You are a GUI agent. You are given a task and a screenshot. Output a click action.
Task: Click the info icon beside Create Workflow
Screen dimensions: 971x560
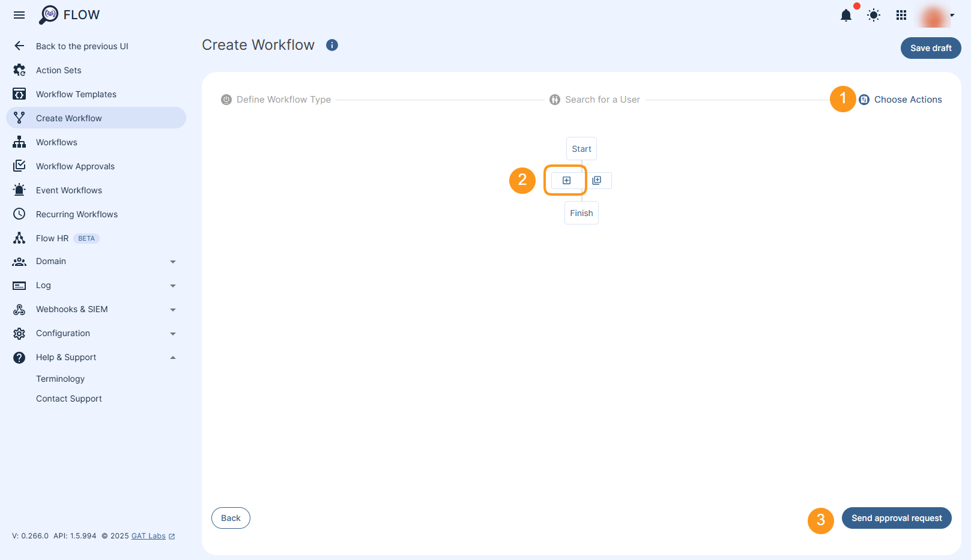(x=332, y=45)
